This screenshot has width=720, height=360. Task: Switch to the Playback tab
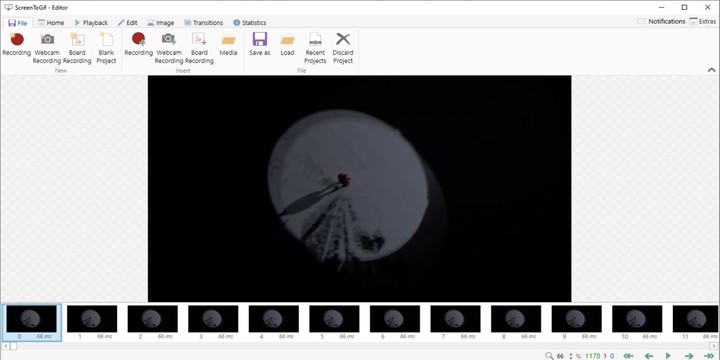click(x=91, y=22)
